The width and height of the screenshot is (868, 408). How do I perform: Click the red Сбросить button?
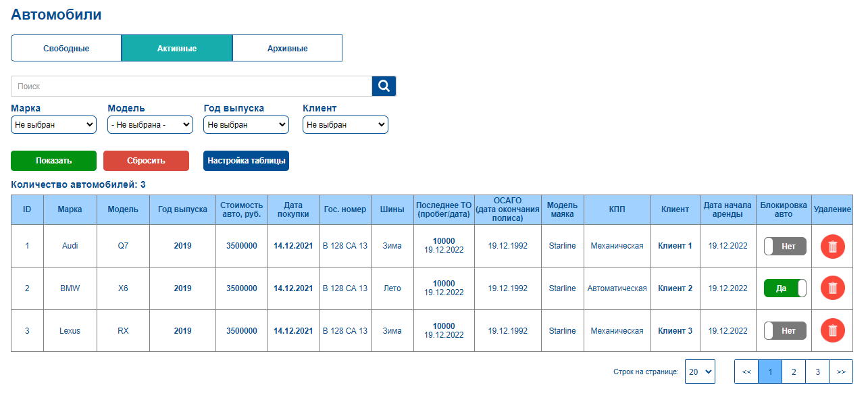[x=146, y=161]
